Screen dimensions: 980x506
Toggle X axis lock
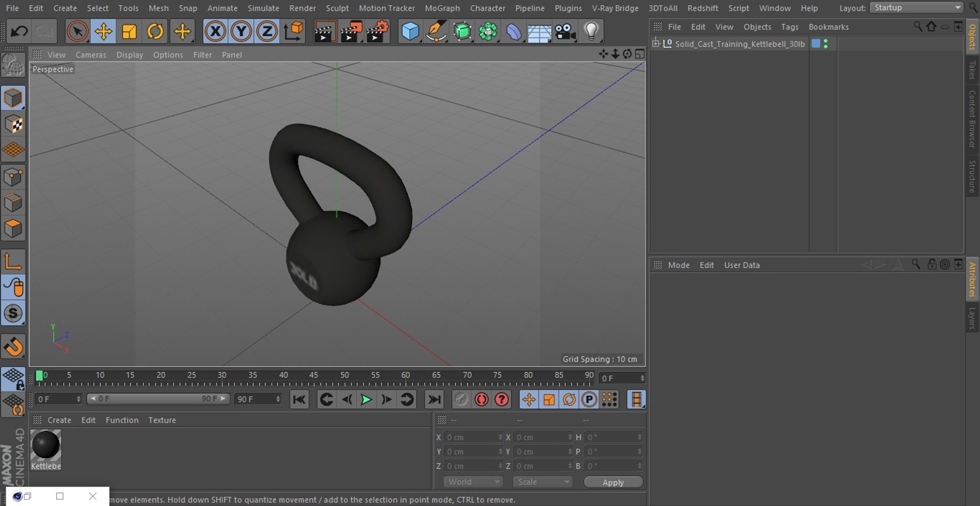click(215, 32)
